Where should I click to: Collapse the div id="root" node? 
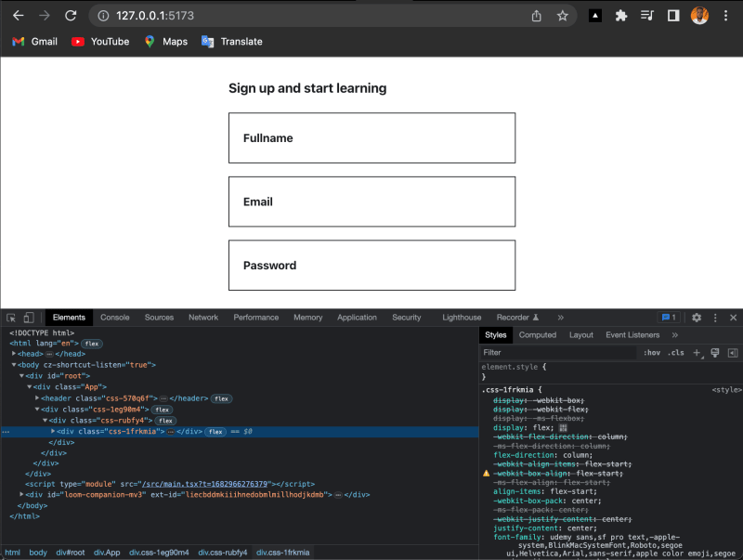click(21, 376)
